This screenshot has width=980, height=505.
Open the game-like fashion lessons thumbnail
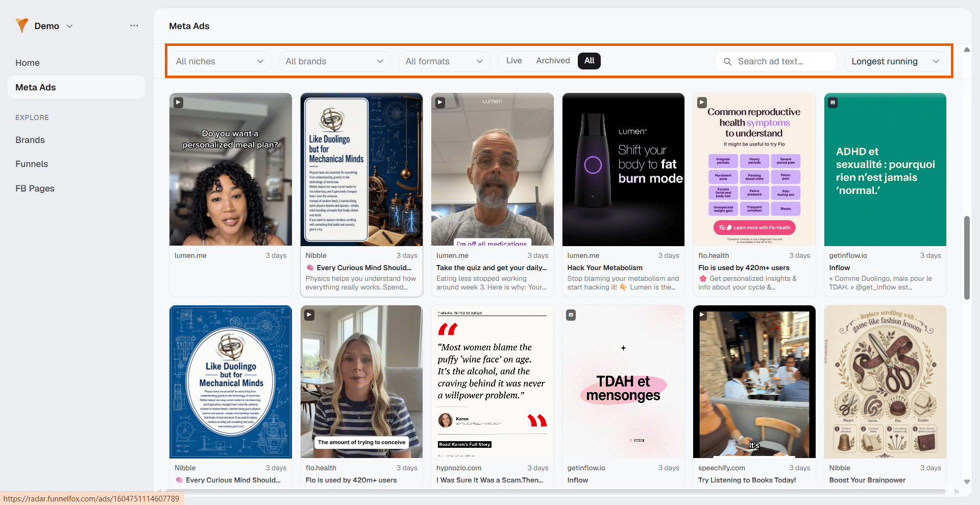[885, 382]
